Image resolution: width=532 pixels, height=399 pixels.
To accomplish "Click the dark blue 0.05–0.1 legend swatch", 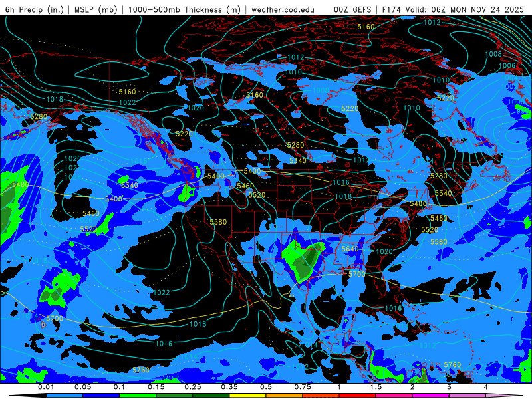I will pos(101,396).
